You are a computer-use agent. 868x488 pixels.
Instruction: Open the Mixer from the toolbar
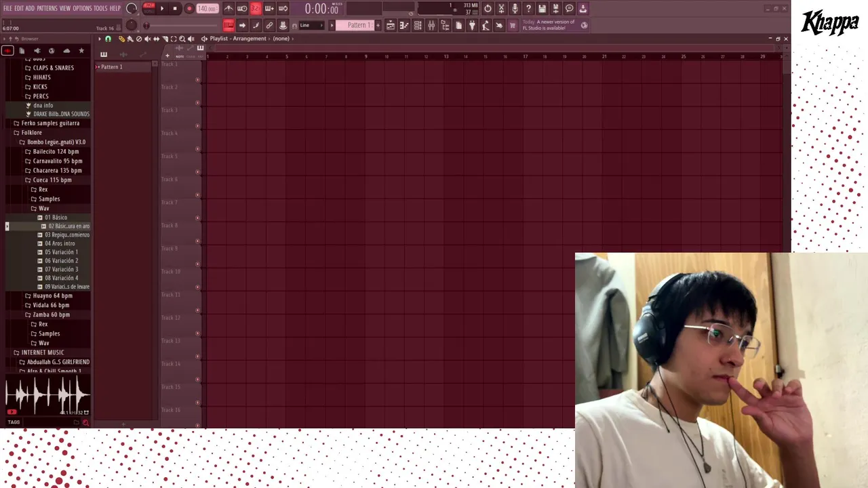click(431, 25)
